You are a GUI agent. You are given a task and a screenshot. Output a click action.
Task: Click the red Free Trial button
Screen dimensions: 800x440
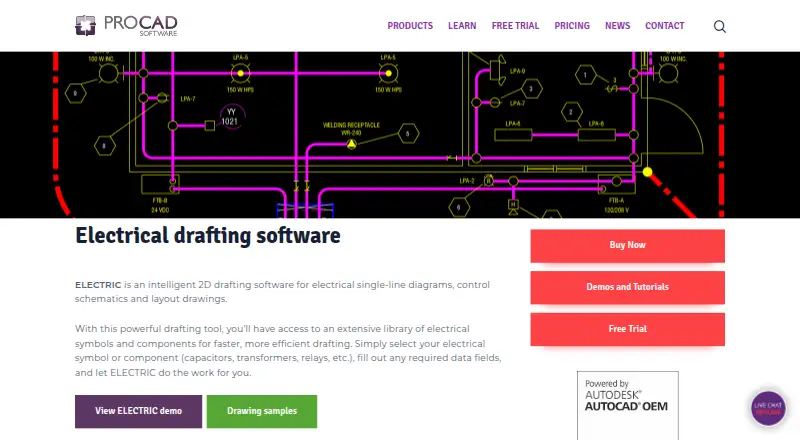coord(628,329)
